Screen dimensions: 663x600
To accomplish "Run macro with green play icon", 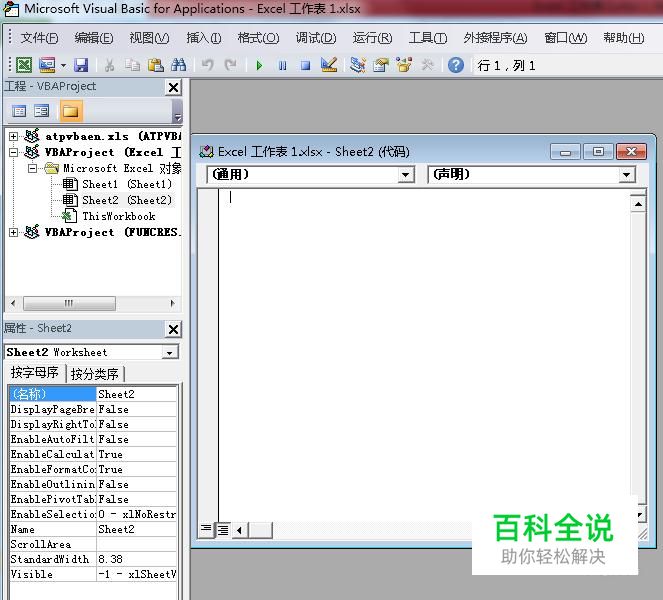I will (260, 66).
